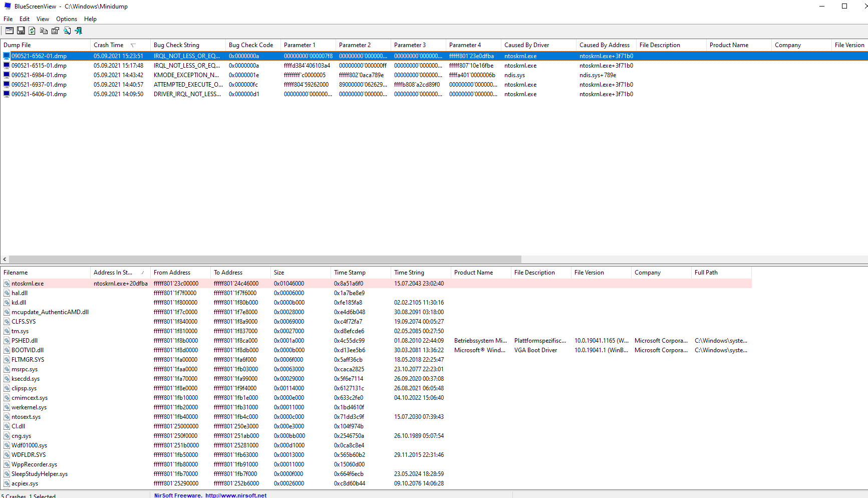The image size is (868, 498).
Task: Select the cmimcext.sys row
Action: pyautogui.click(x=376, y=398)
